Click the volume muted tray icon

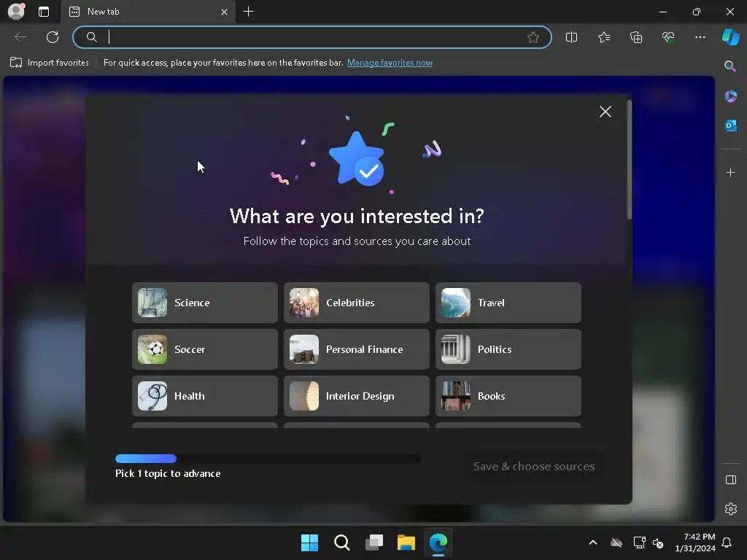pos(659,542)
